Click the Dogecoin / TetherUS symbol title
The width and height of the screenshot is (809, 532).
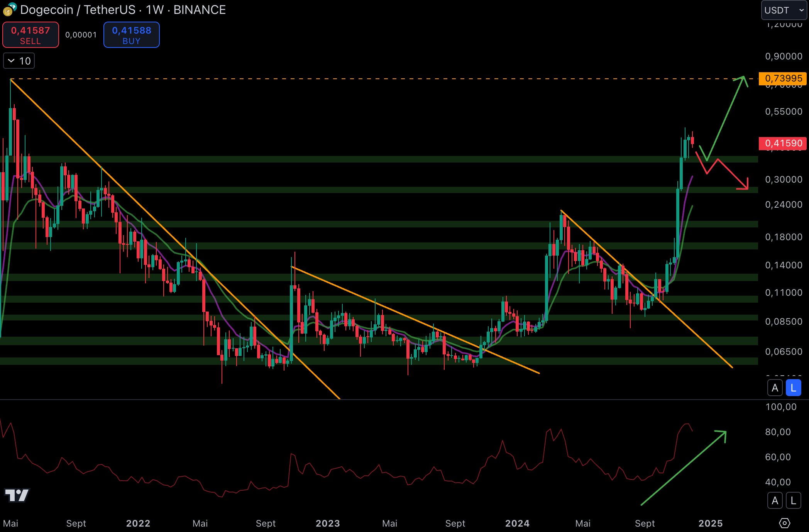78,10
